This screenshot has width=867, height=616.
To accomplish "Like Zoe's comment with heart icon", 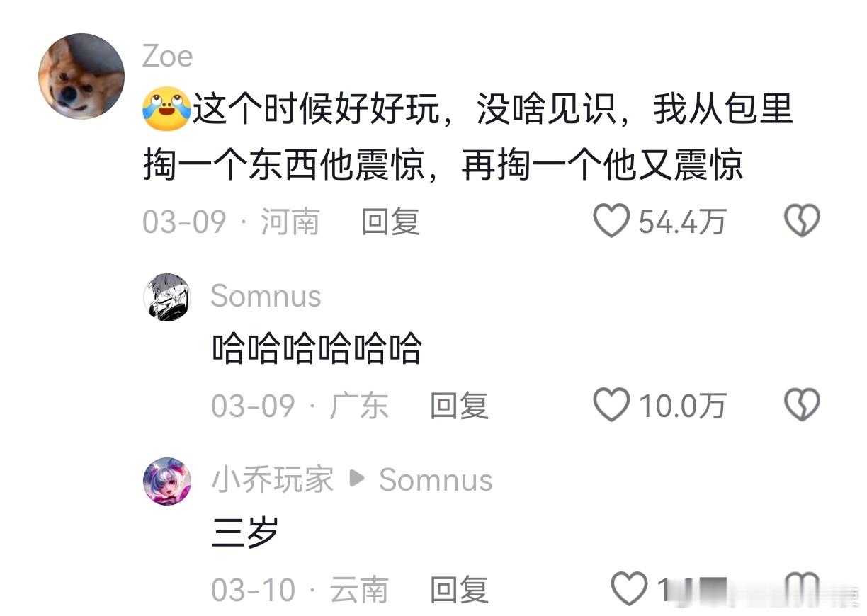I will coord(611,222).
